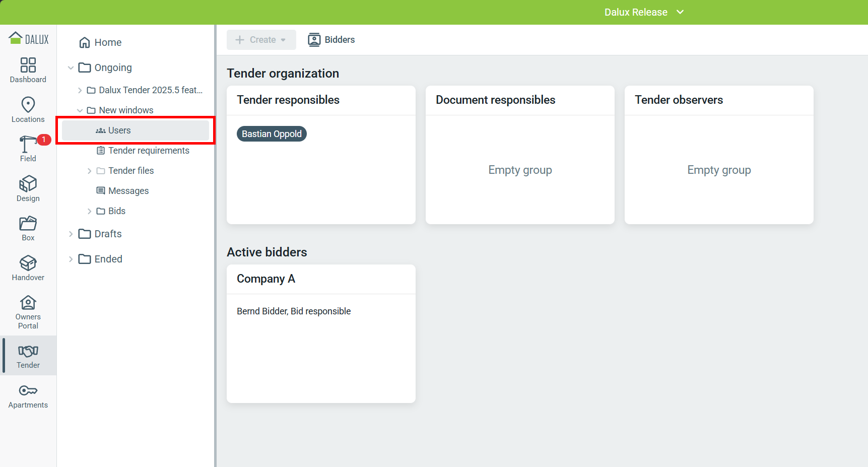
Task: Open the Owners Portal module
Action: coord(28,312)
